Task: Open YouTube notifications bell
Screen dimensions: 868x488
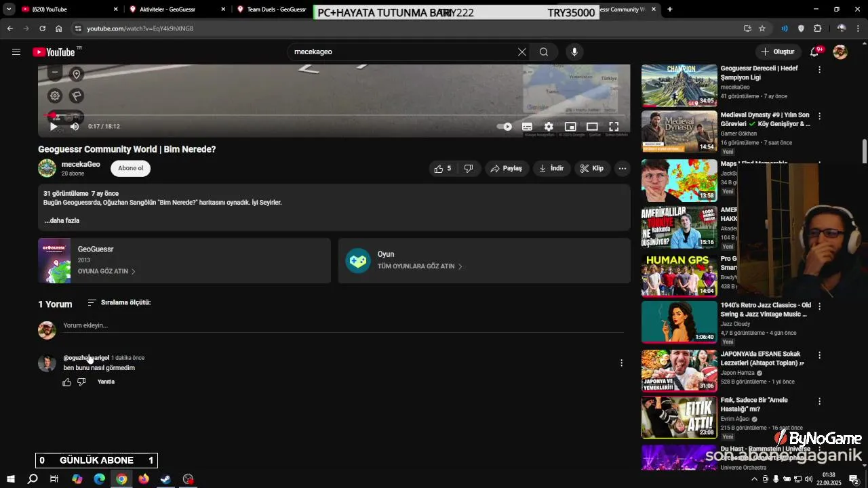Action: coord(815,52)
